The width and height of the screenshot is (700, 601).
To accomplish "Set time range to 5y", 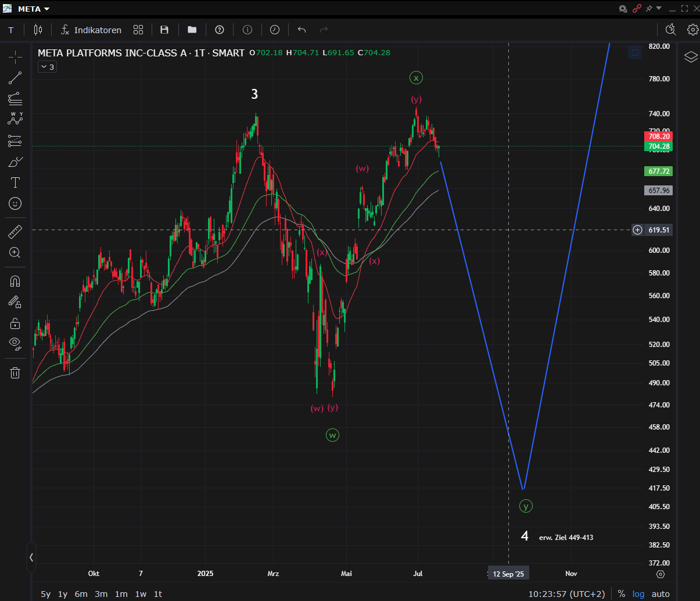I will tap(46, 594).
